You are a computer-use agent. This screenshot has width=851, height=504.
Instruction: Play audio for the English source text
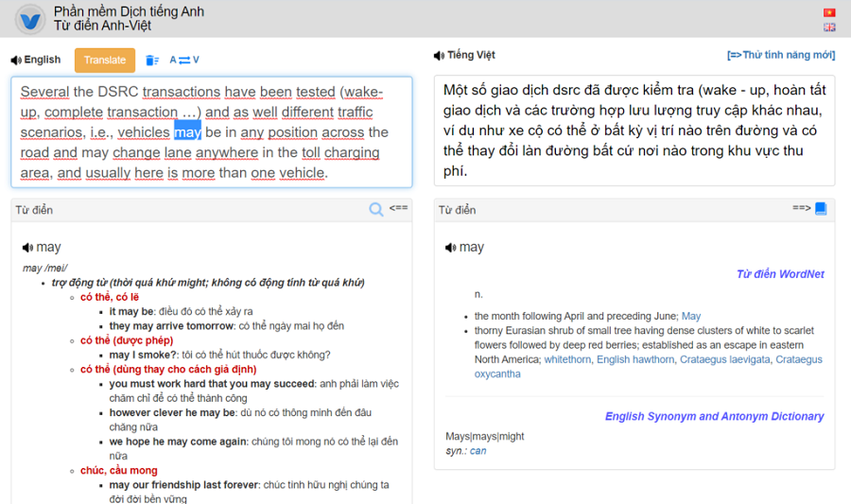pos(16,61)
